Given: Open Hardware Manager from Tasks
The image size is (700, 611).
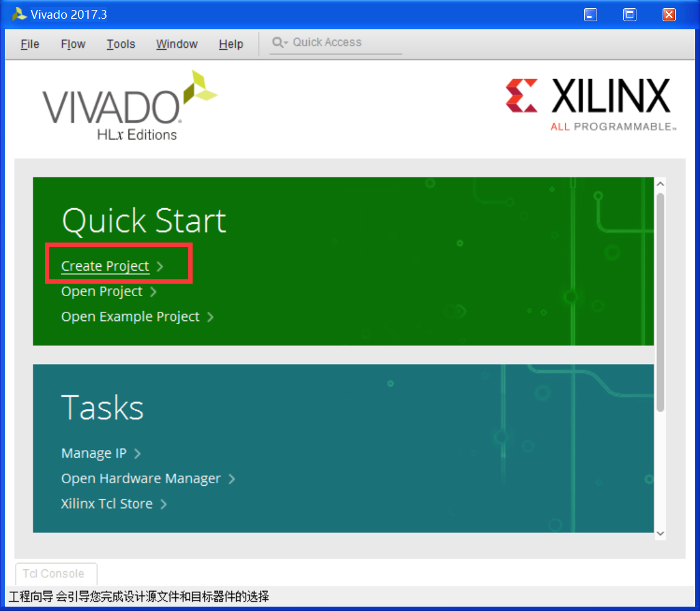Looking at the screenshot, I should [141, 479].
